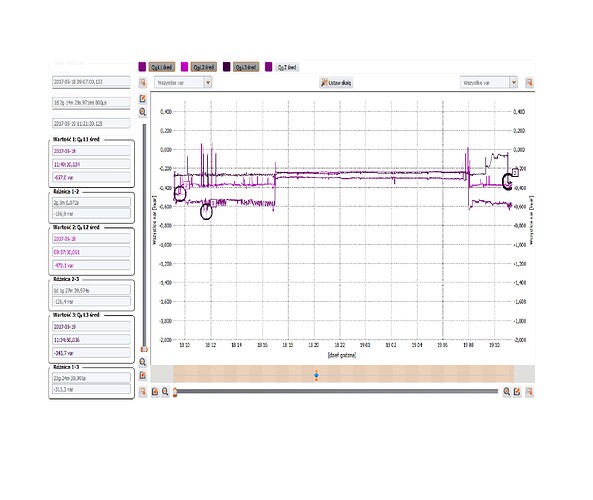Click the edit pencil icon at the horizontal slider's end
Image resolution: width=593 pixels, height=500 pixels.
(517, 391)
